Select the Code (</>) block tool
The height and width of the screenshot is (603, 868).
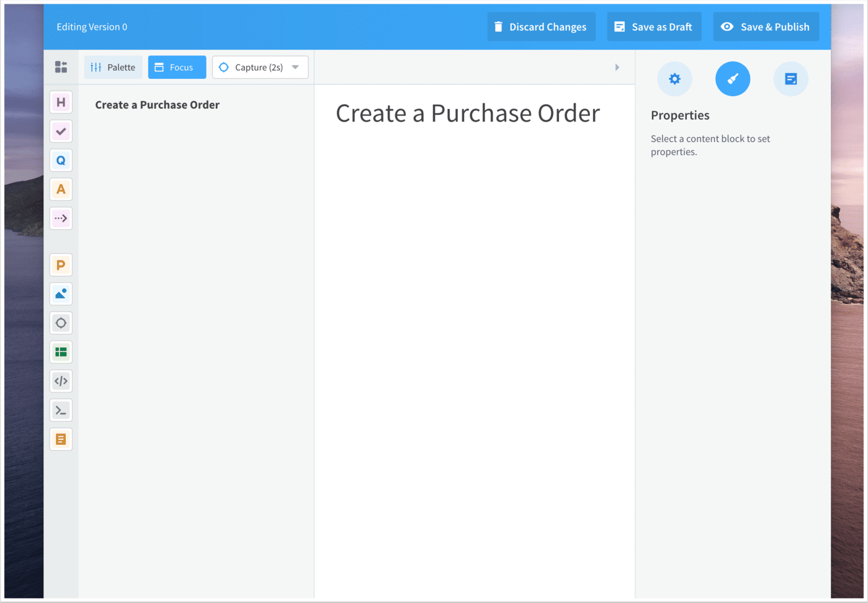61,381
